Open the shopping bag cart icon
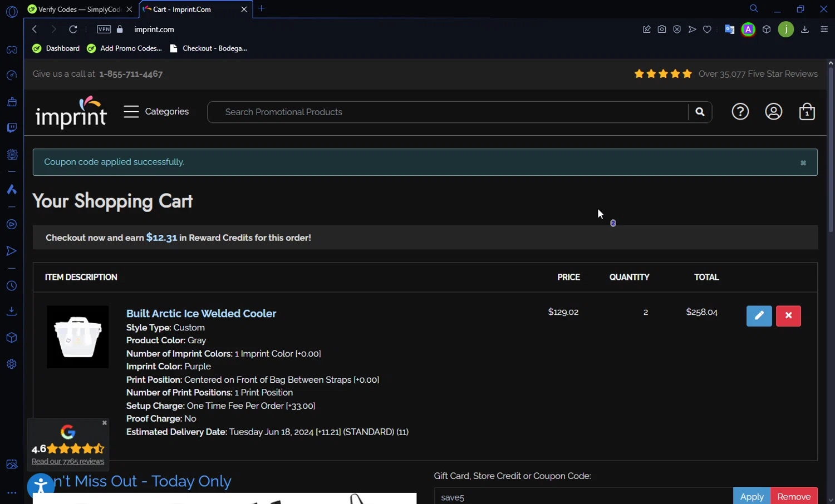This screenshot has height=504, width=835. (x=807, y=112)
